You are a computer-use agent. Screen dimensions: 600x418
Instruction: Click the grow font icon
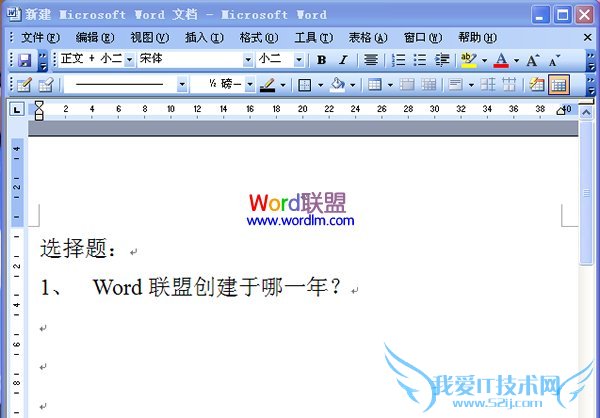533,60
